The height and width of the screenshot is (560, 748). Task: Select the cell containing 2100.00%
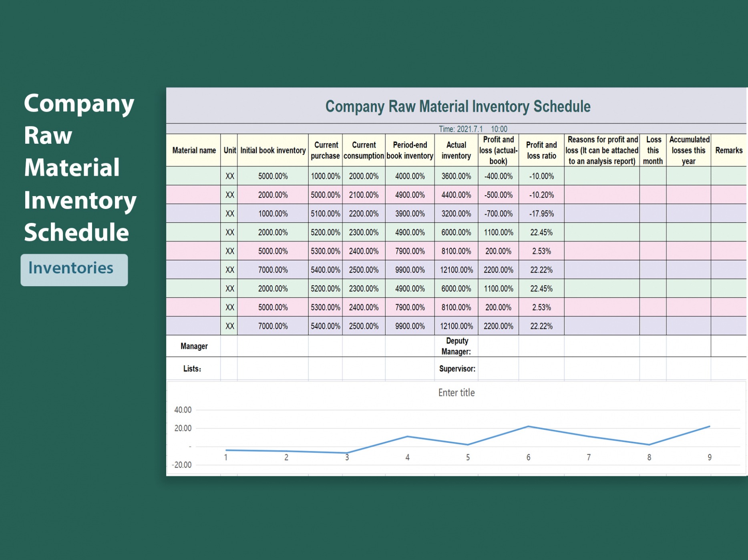point(364,195)
